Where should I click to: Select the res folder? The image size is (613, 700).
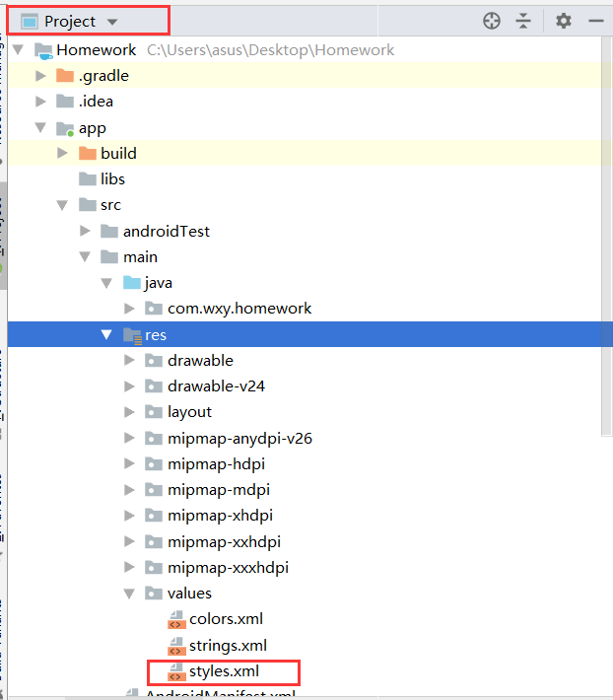click(156, 335)
